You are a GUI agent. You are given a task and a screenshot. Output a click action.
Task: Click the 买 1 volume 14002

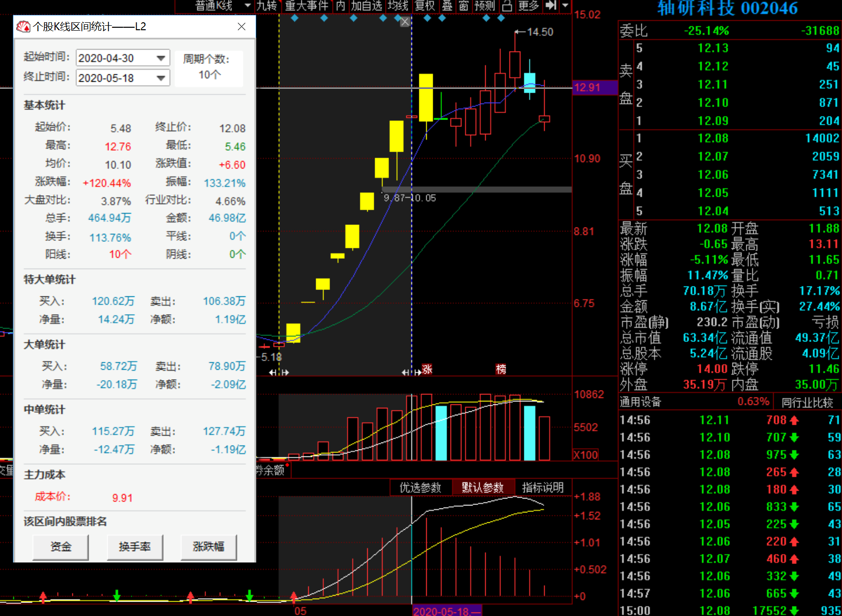point(822,138)
